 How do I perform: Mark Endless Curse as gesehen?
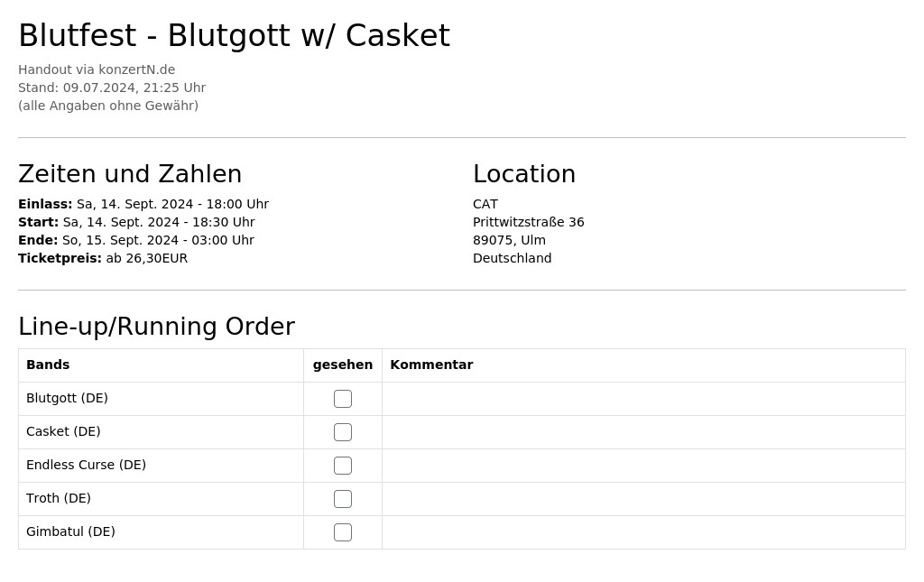[x=342, y=466]
